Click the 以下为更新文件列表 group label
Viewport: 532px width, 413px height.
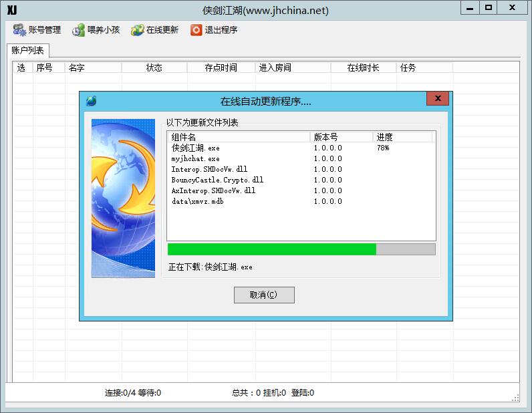tap(203, 122)
